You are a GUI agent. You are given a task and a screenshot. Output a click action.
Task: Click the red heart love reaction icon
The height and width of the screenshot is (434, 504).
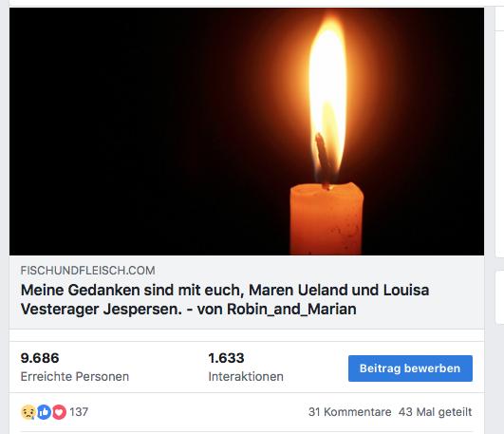tap(59, 412)
